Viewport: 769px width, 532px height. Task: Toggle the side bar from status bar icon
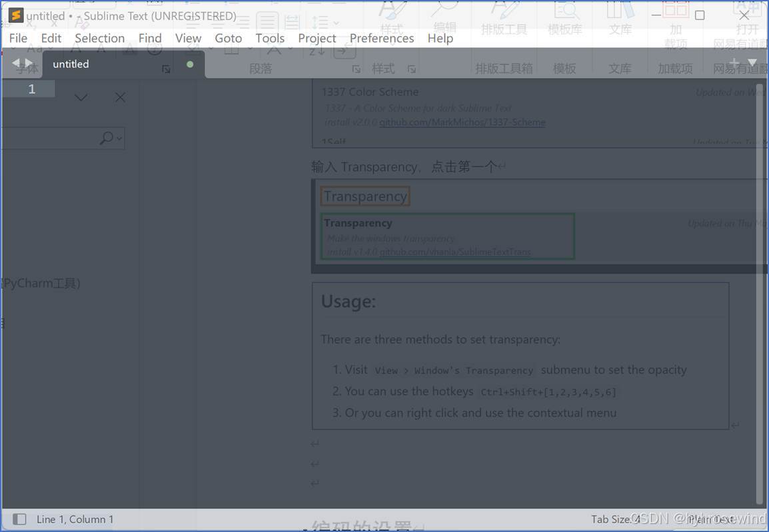point(19,519)
